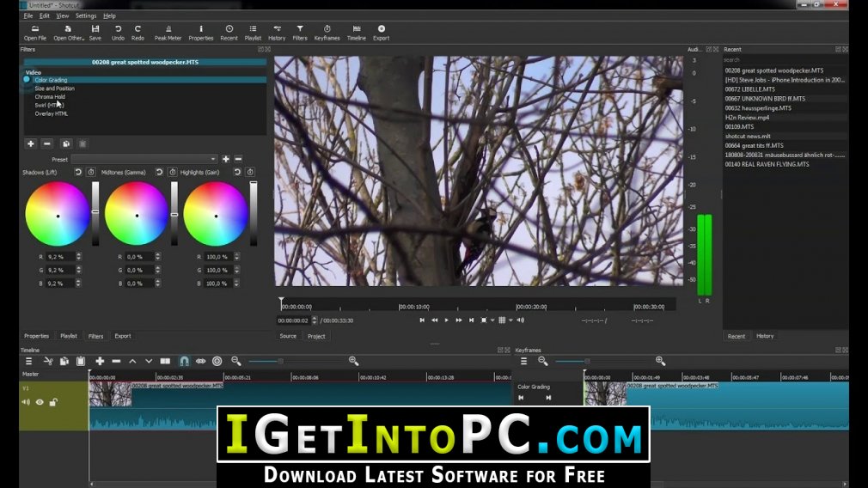Split clip at playhead icon

click(x=165, y=362)
